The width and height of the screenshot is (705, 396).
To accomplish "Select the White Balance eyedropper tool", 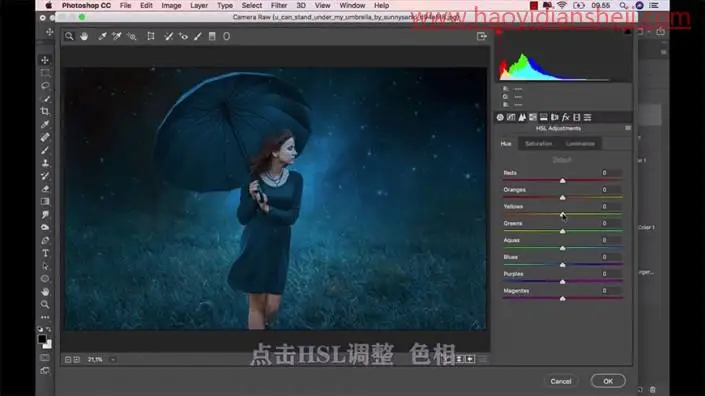I will (x=103, y=36).
